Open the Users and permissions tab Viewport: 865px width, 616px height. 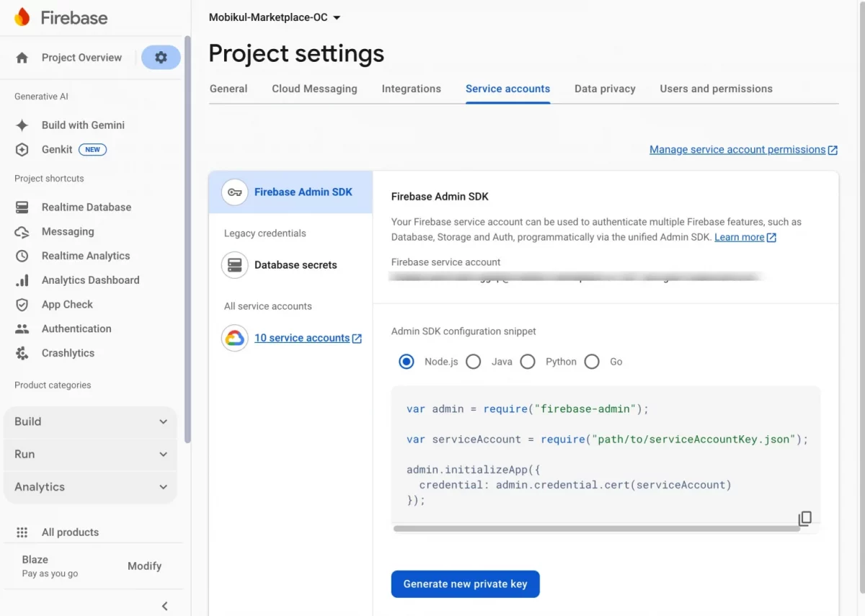click(x=716, y=89)
